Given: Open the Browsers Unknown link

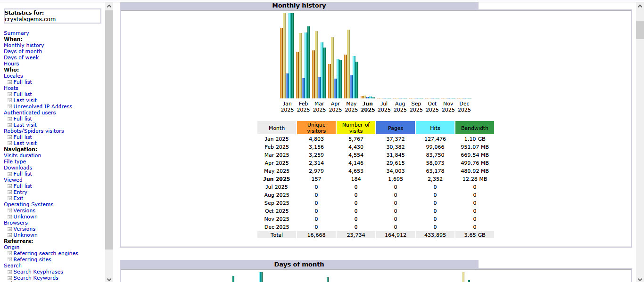Looking at the screenshot, I should pyautogui.click(x=25, y=235).
